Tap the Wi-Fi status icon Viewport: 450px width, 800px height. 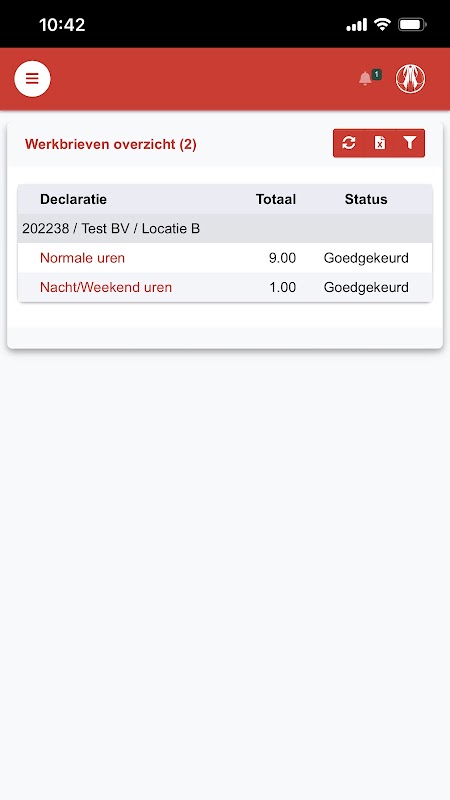(x=382, y=24)
